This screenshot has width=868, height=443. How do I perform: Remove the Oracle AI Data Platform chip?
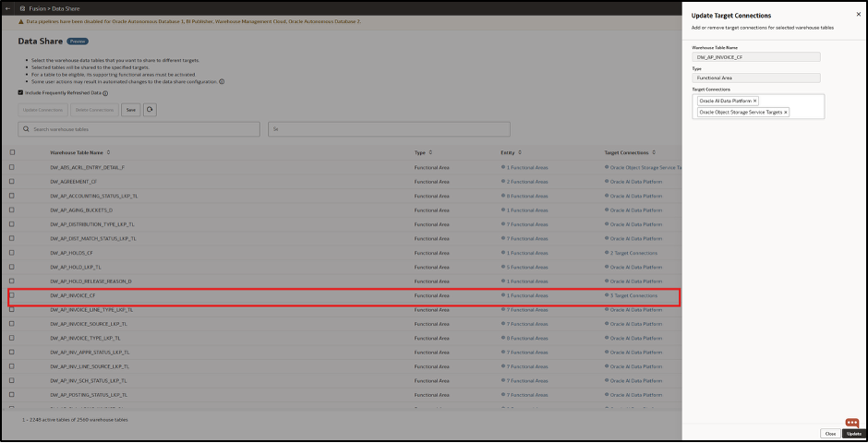[x=755, y=102]
